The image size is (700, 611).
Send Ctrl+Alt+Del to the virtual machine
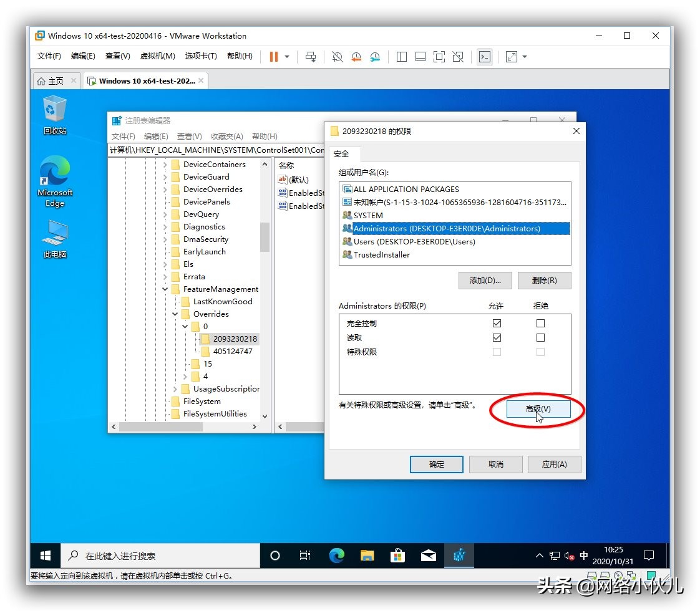(x=311, y=57)
